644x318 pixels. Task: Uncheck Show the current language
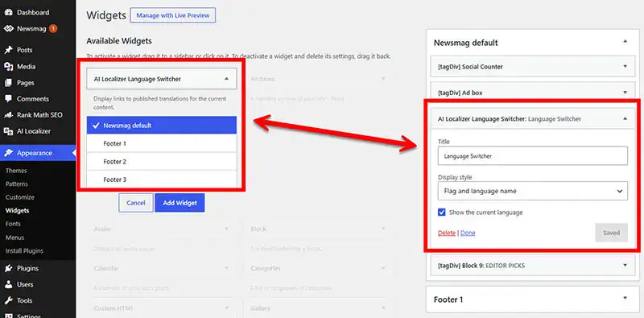[441, 213]
